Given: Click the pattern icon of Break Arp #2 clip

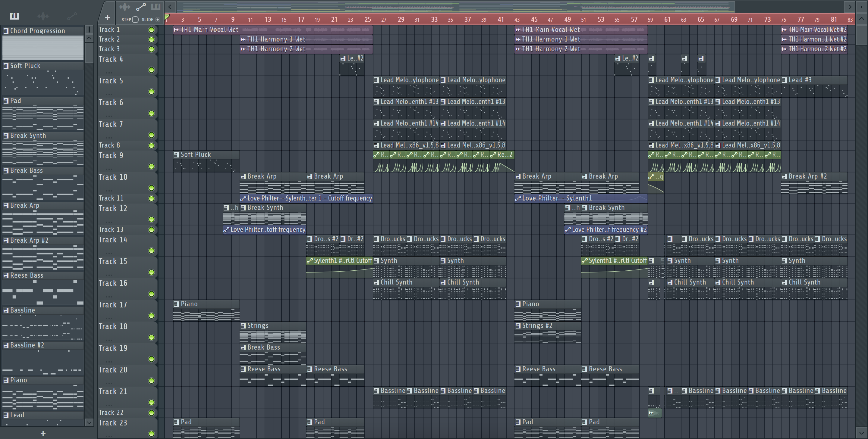Looking at the screenshot, I should (785, 176).
